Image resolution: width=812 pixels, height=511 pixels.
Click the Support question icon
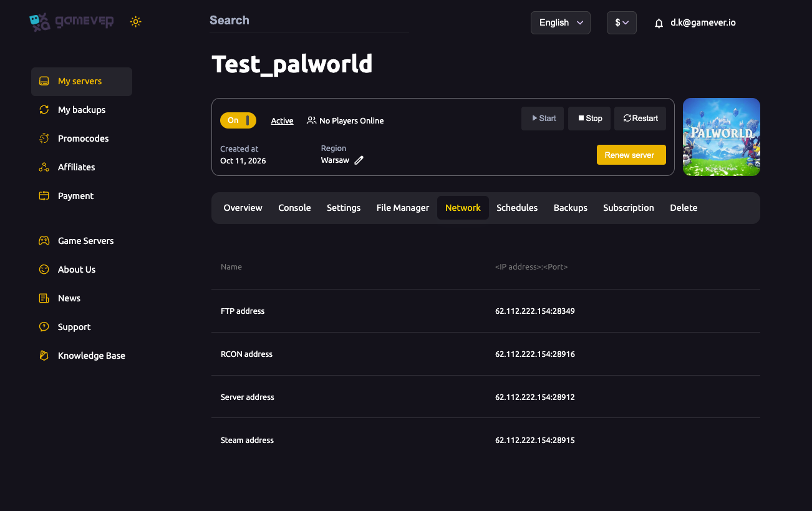click(44, 327)
